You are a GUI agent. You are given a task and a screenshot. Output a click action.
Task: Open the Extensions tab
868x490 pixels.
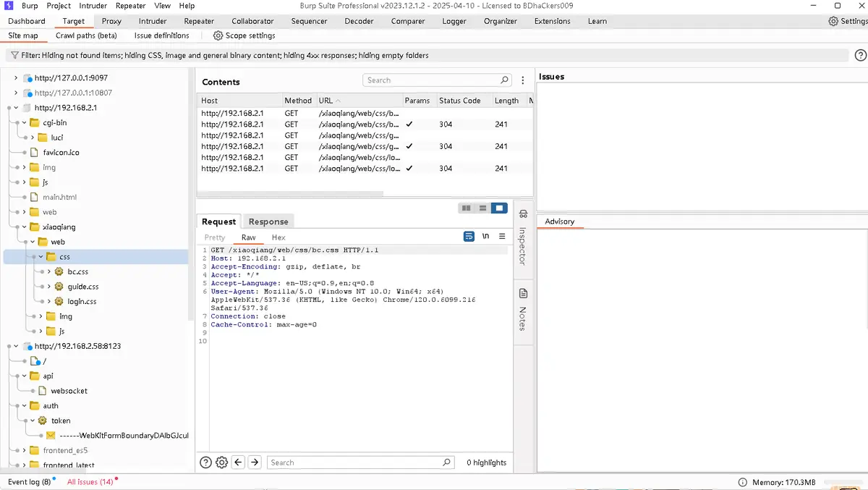point(552,21)
